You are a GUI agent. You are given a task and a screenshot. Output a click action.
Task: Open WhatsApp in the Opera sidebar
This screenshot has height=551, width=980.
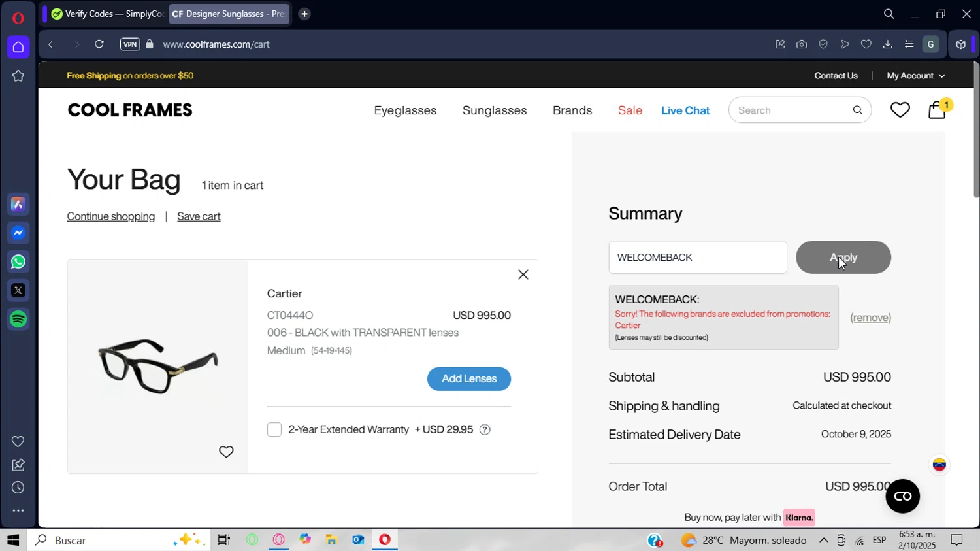point(18,262)
